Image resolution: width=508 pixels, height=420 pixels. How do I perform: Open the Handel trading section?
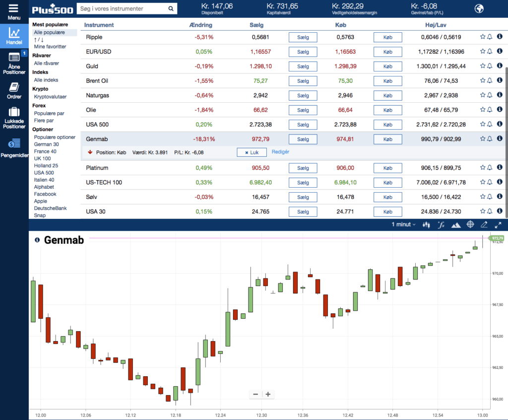(x=14, y=36)
